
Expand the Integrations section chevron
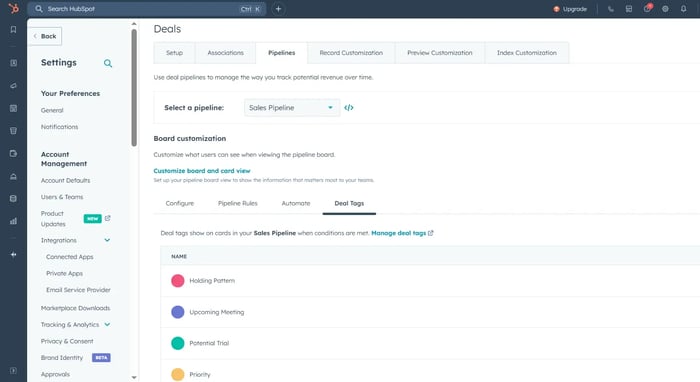tap(107, 240)
